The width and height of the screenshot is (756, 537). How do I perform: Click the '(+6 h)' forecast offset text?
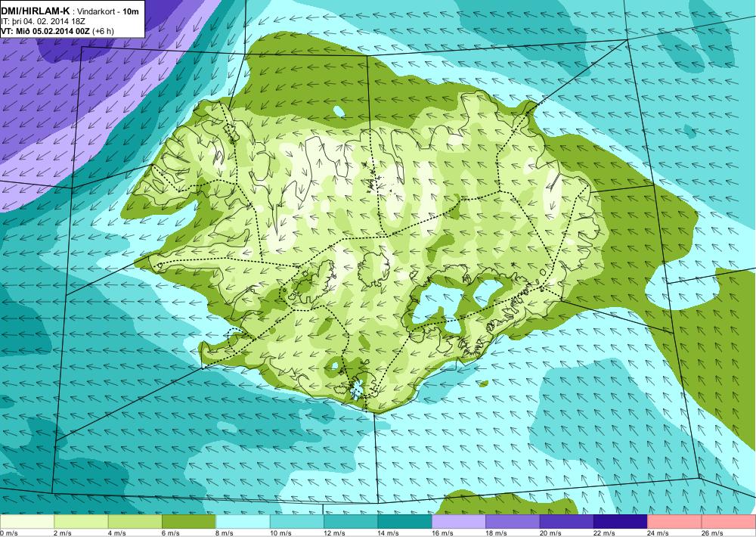pyautogui.click(x=104, y=31)
